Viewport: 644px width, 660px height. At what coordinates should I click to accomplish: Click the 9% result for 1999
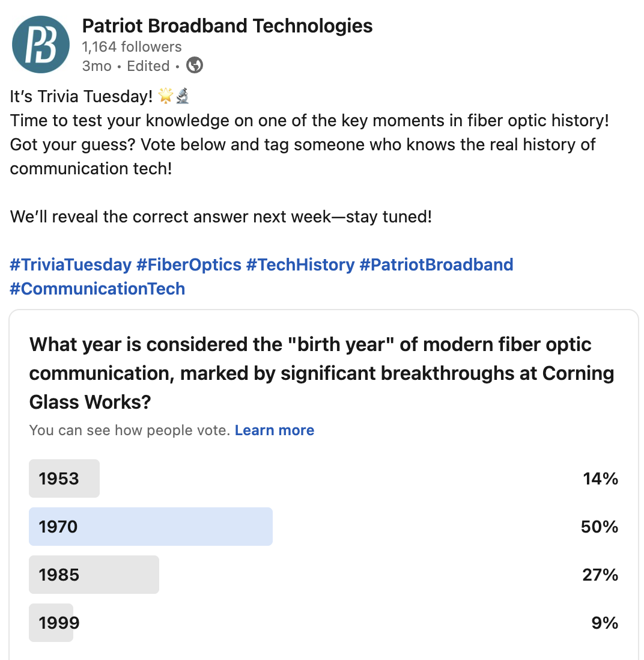tap(604, 623)
